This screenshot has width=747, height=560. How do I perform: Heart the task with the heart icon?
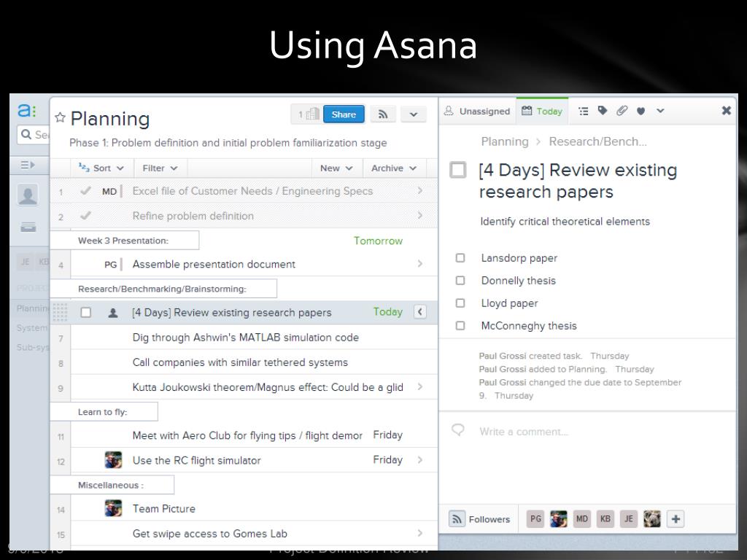point(640,112)
